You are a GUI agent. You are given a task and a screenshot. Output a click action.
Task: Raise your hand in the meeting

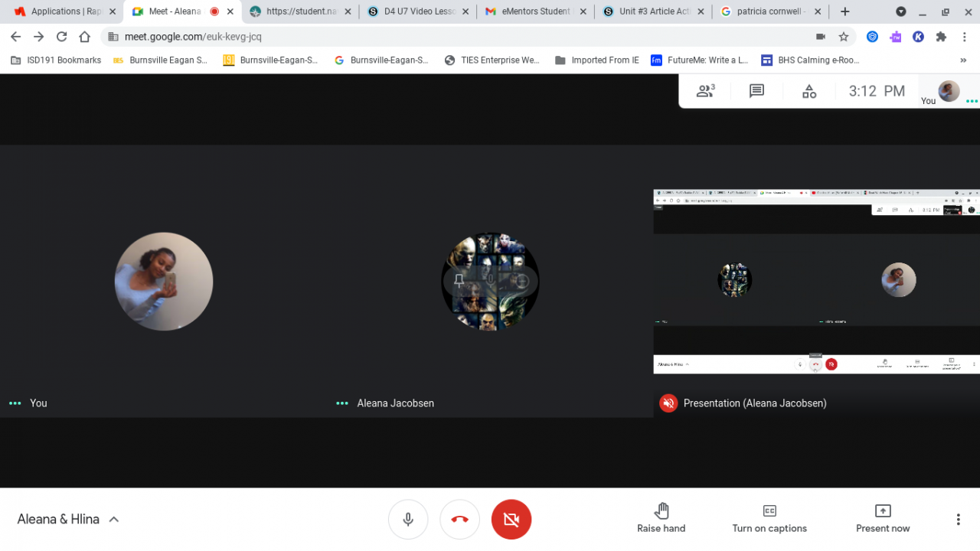[x=661, y=519]
